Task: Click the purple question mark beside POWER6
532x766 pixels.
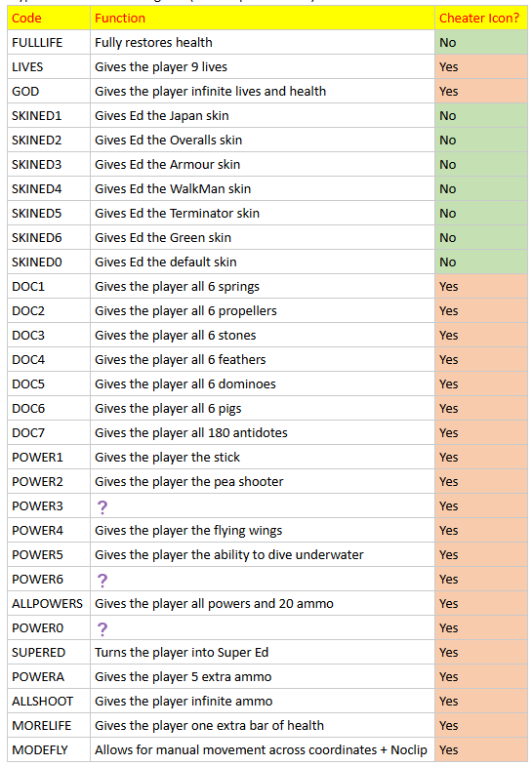Action: (x=102, y=581)
